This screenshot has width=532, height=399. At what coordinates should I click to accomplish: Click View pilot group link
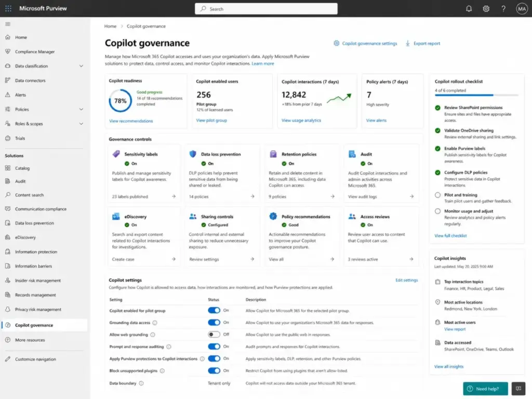pos(211,121)
